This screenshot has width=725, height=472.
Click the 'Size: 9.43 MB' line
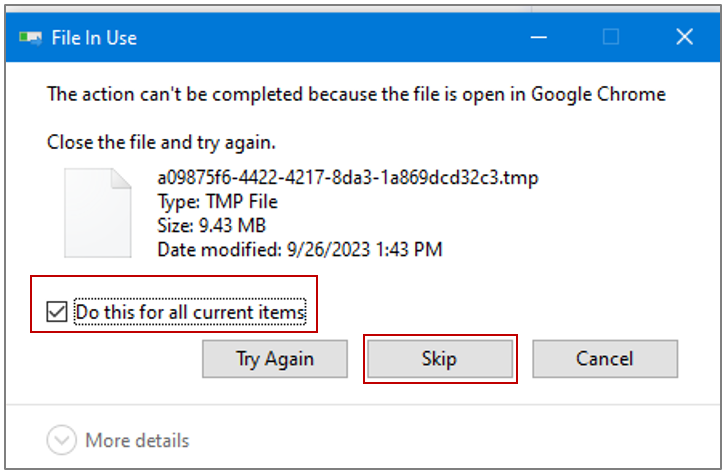[212, 226]
